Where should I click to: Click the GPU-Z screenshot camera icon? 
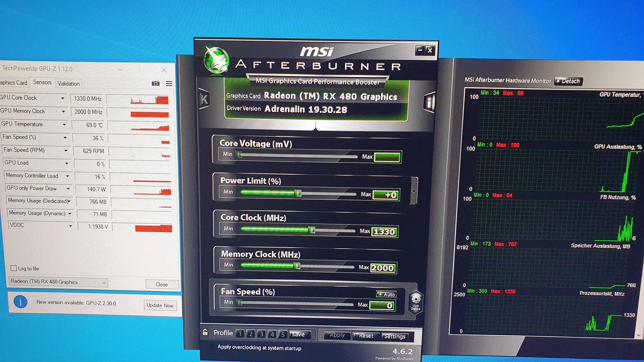(155, 83)
